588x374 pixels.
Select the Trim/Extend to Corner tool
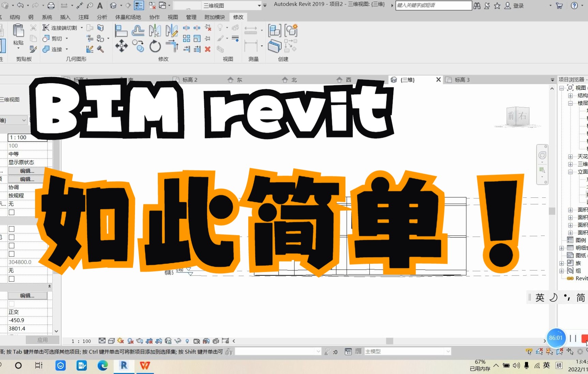pos(172,46)
